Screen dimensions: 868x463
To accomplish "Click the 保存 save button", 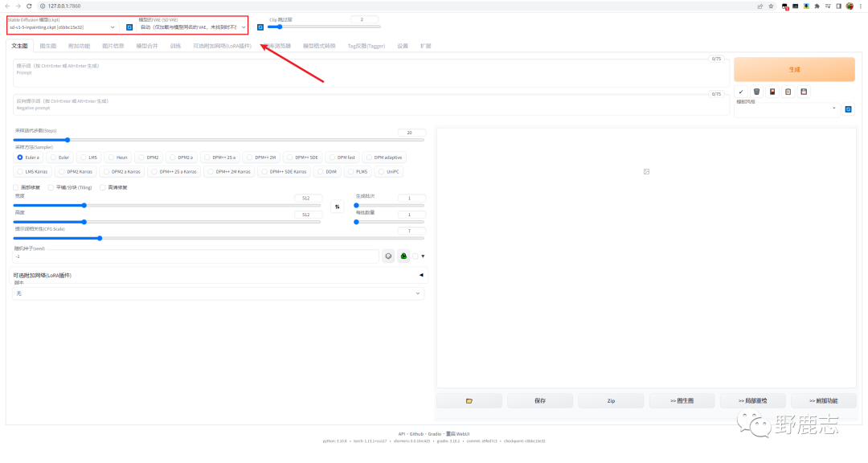I will point(540,400).
